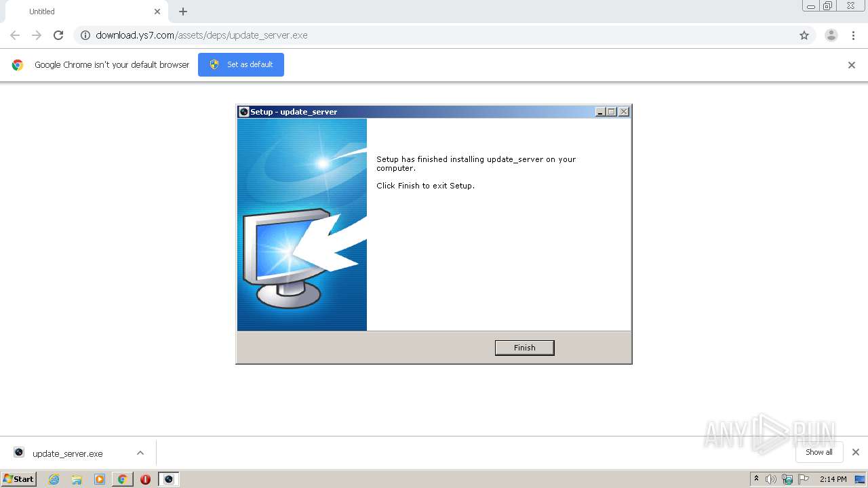
Task: Click the system clock 2:14 PM
Action: (833, 479)
